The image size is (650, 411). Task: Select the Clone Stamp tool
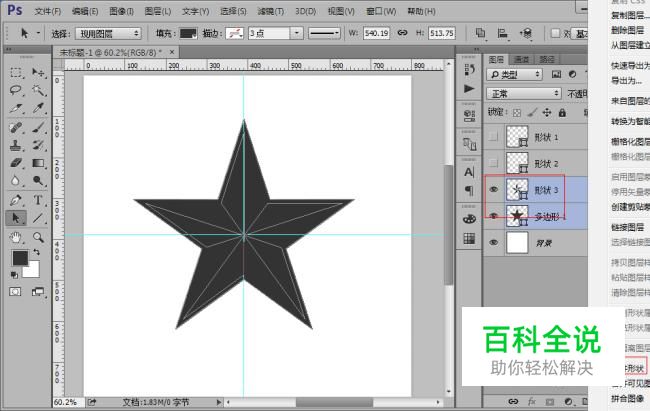(16, 145)
